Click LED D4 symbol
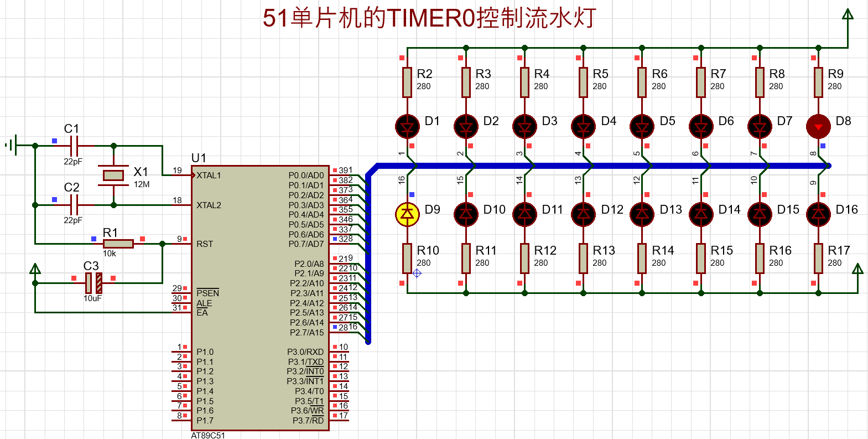The height and width of the screenshot is (439, 868). tap(583, 126)
